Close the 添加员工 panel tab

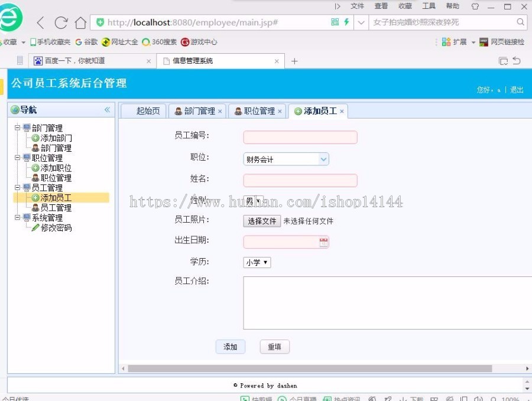click(x=342, y=111)
